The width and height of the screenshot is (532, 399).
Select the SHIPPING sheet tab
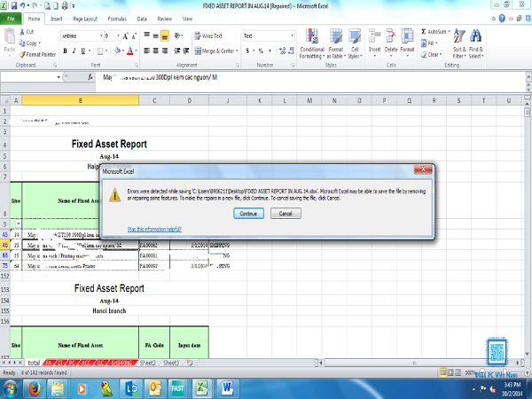tap(121, 363)
